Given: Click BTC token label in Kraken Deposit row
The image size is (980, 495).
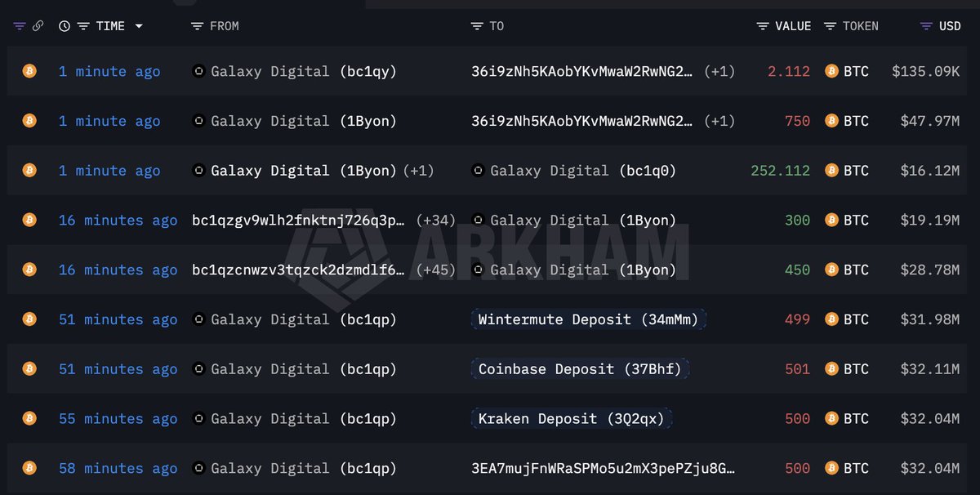Looking at the screenshot, I should (857, 419).
